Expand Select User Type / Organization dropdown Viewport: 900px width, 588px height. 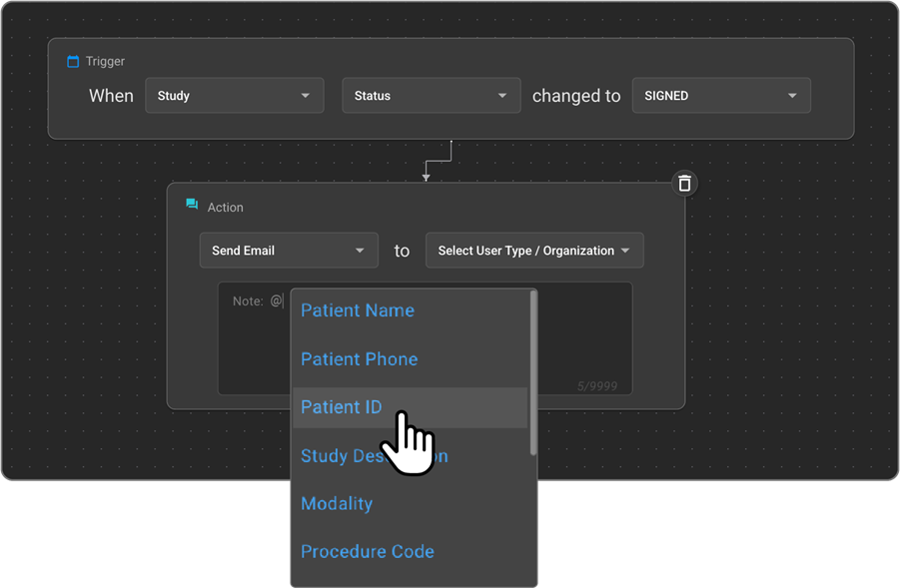click(534, 251)
